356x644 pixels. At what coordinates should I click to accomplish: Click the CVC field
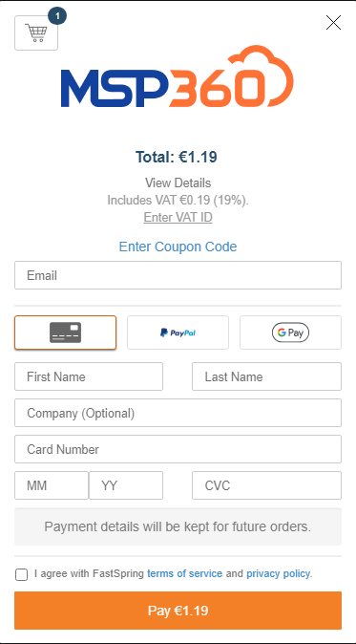pyautogui.click(x=266, y=485)
